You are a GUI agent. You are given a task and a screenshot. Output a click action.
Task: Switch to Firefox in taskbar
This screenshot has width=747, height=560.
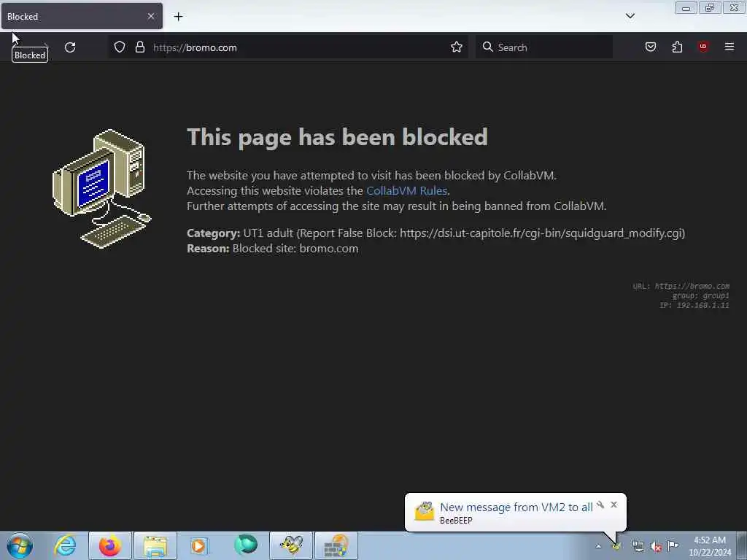pos(109,545)
